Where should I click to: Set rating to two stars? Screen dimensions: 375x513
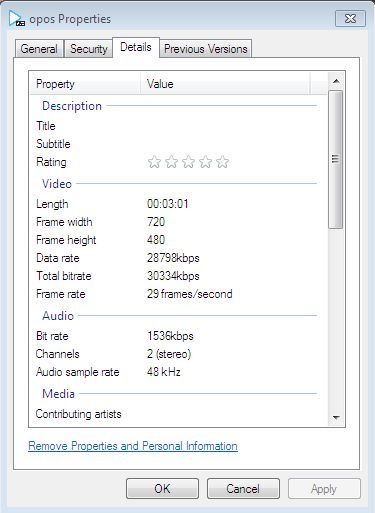(x=171, y=162)
